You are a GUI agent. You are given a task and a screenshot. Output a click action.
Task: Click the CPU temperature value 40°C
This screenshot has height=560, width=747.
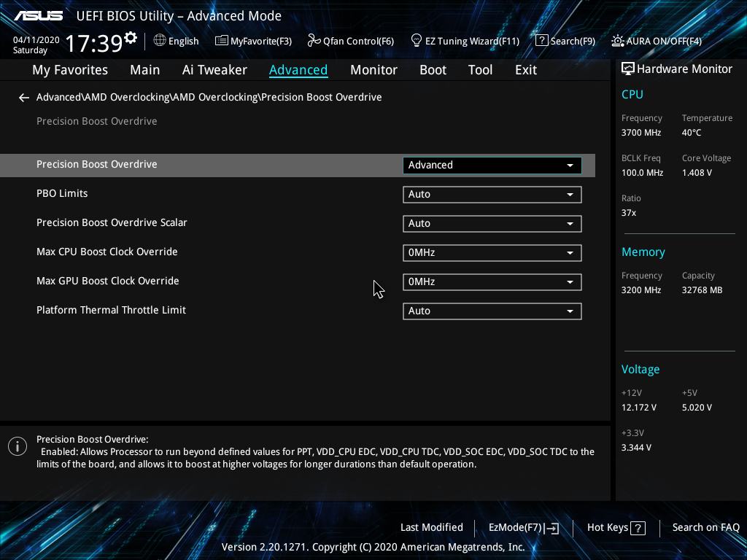click(692, 133)
